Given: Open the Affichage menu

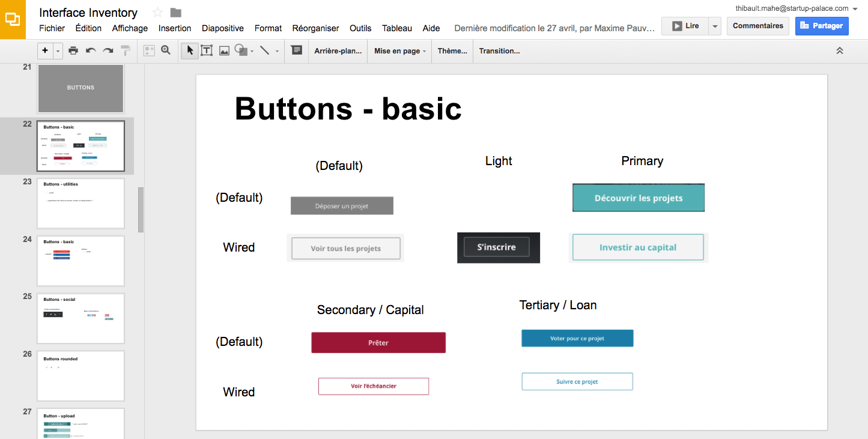Looking at the screenshot, I should click(x=130, y=28).
